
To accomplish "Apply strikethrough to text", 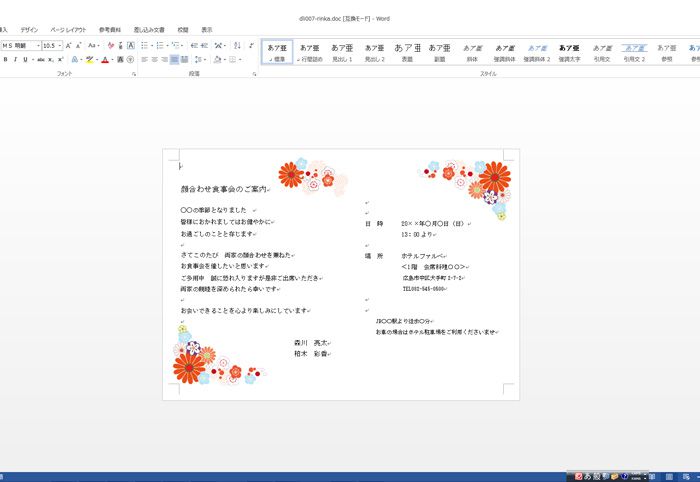I will pos(41,60).
